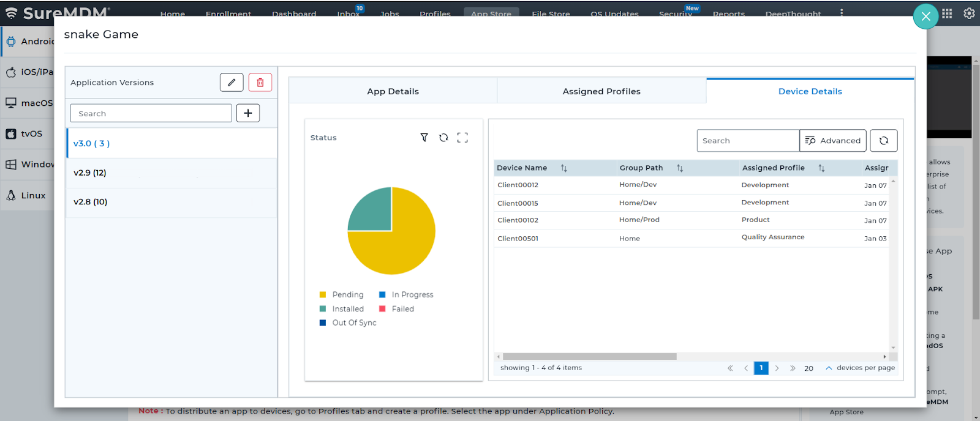Viewport: 980px width, 421px height.
Task: Open the Security menu item
Action: pos(675,13)
